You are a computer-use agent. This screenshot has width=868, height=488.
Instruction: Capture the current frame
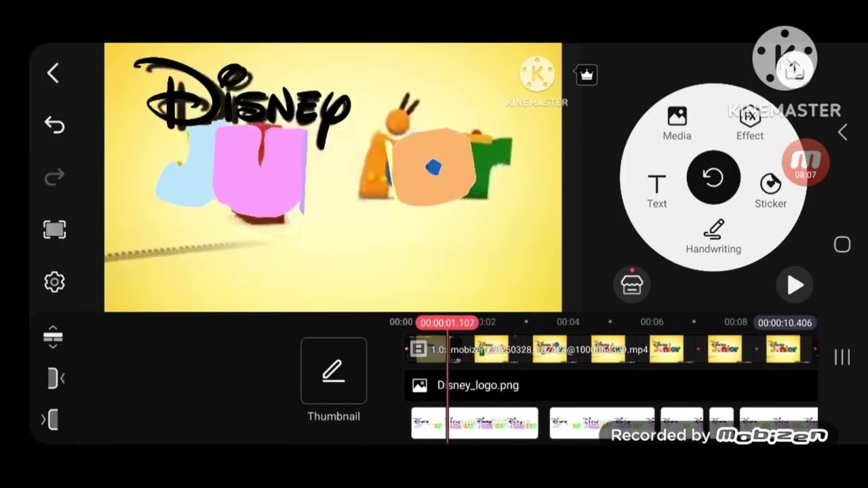[x=54, y=230]
